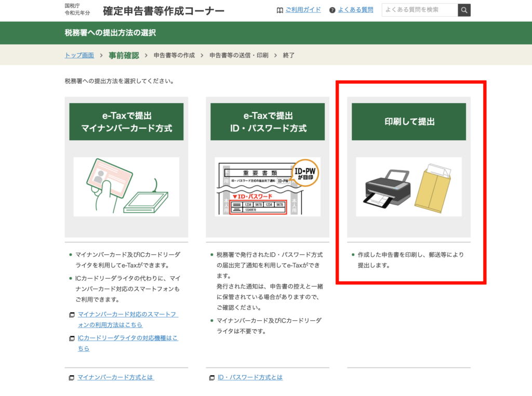
Task: Select e-Taxで提出 マイナンバーカード方式 button
Action: [126, 121]
